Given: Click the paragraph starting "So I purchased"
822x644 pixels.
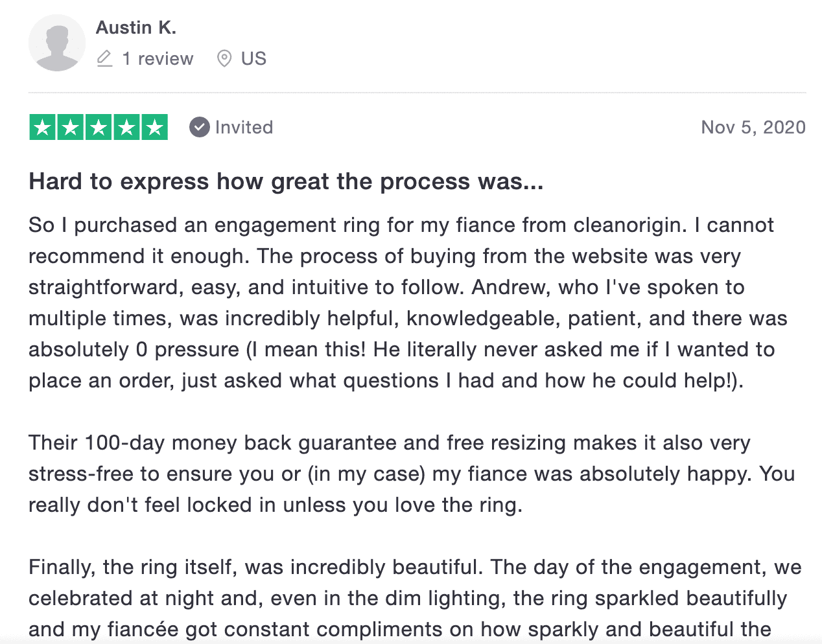Looking at the screenshot, I should point(402,303).
